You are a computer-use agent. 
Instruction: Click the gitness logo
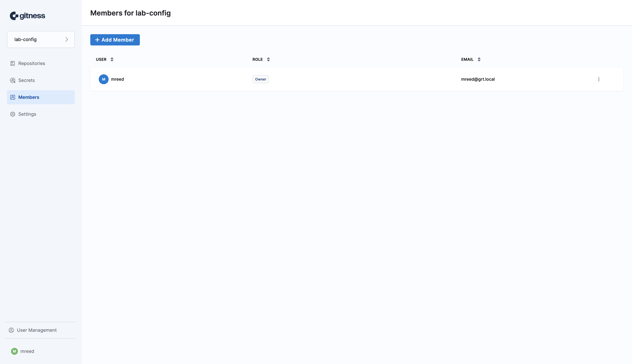coord(28,16)
